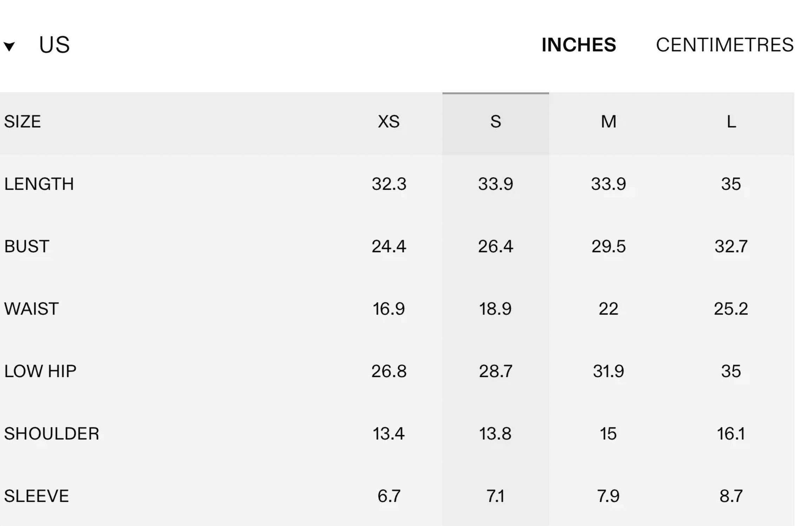This screenshot has height=526, width=812.
Task: Click the LOW HIP row label
Action: click(x=40, y=371)
